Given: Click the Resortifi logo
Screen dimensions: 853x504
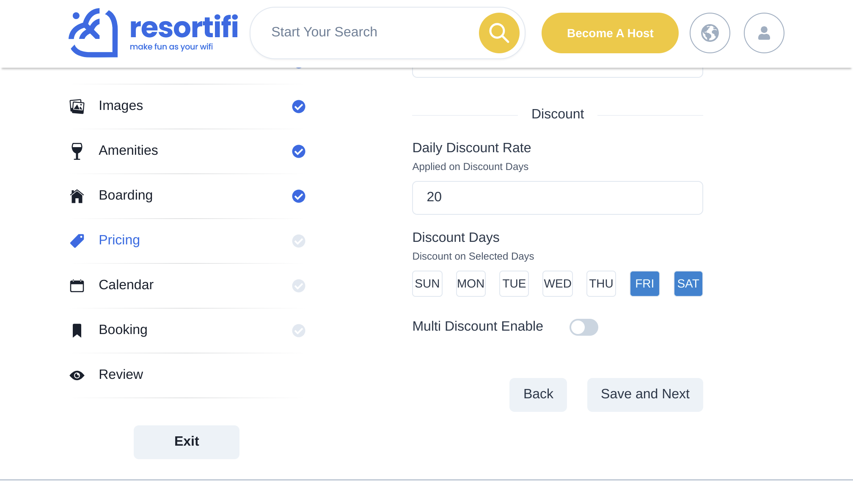Looking at the screenshot, I should pyautogui.click(x=153, y=33).
